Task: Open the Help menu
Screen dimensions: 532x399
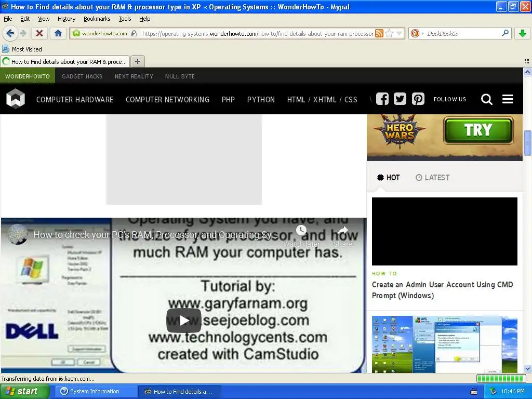Action: (144, 19)
